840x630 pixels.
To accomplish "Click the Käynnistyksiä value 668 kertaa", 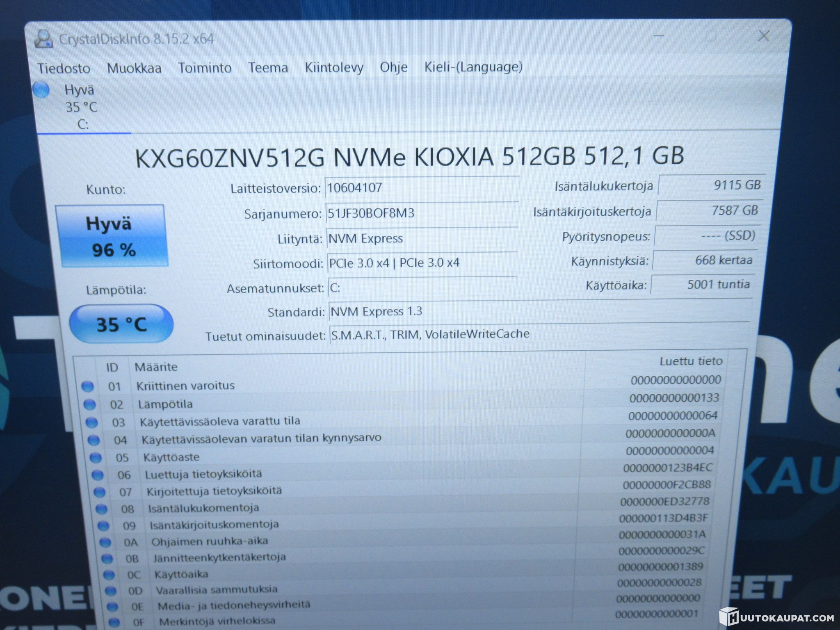I will click(704, 260).
